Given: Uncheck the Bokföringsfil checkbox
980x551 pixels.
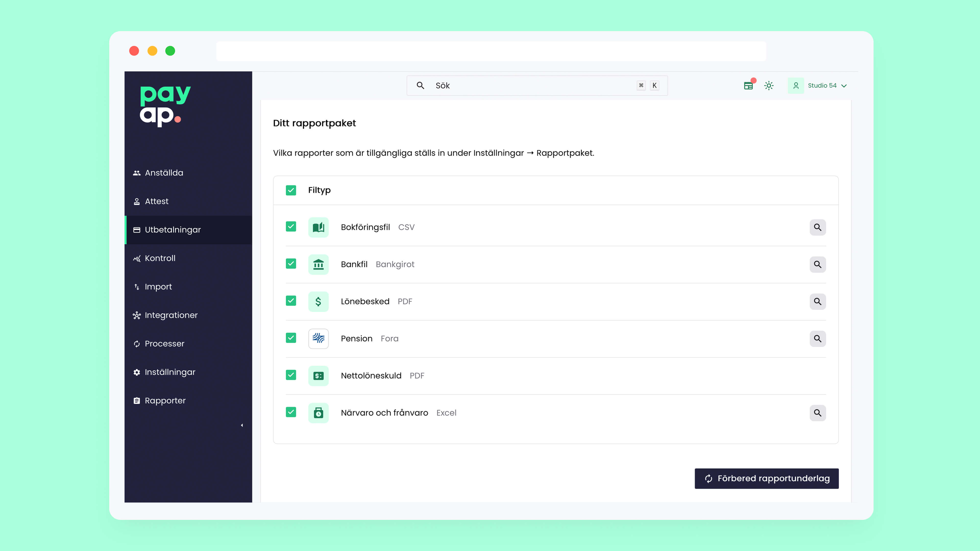Looking at the screenshot, I should click(291, 227).
